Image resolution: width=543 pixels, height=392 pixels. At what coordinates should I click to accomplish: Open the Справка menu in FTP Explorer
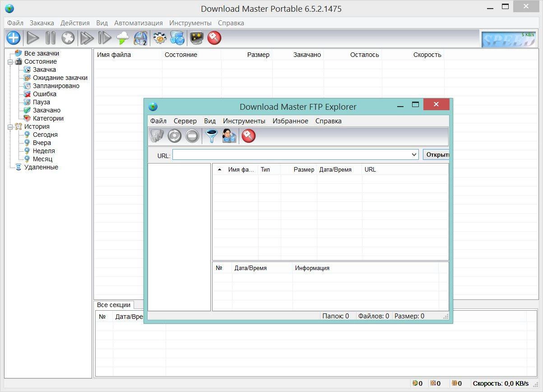pyautogui.click(x=329, y=121)
